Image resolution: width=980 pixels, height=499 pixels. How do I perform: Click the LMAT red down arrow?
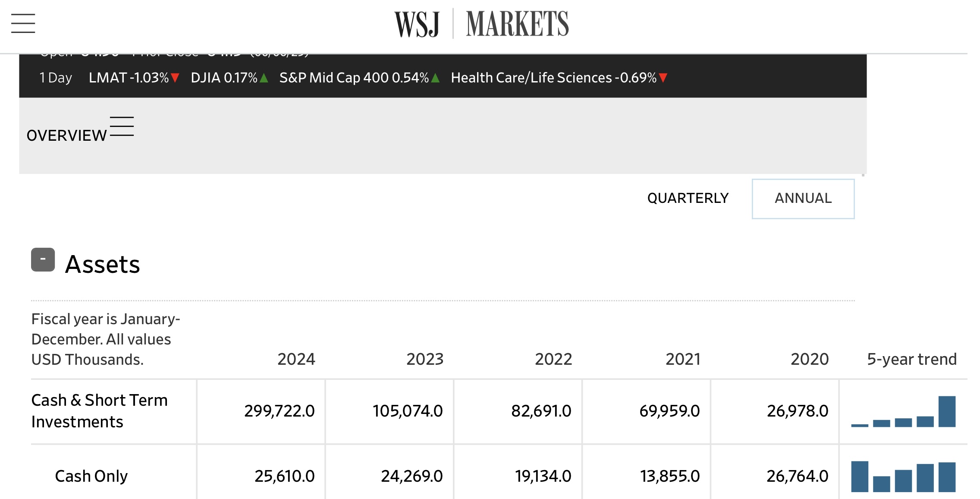[x=175, y=78]
